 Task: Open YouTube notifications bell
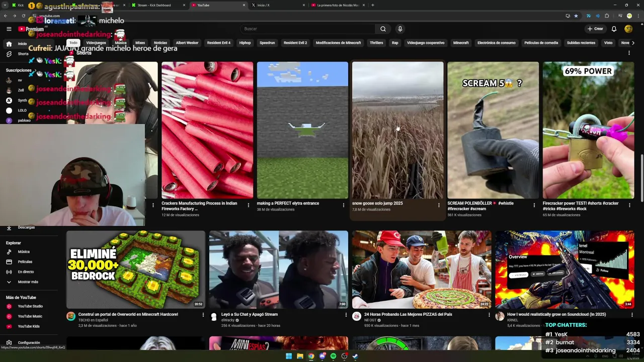[x=614, y=29]
